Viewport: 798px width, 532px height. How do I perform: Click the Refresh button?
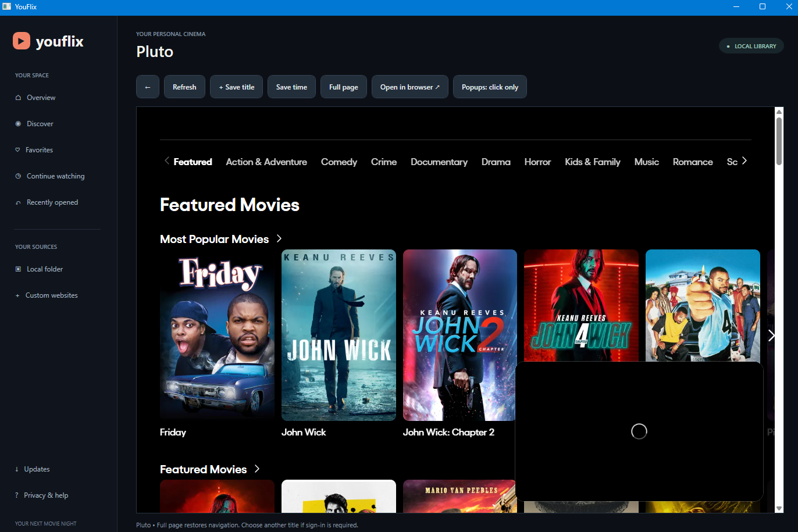(184, 87)
